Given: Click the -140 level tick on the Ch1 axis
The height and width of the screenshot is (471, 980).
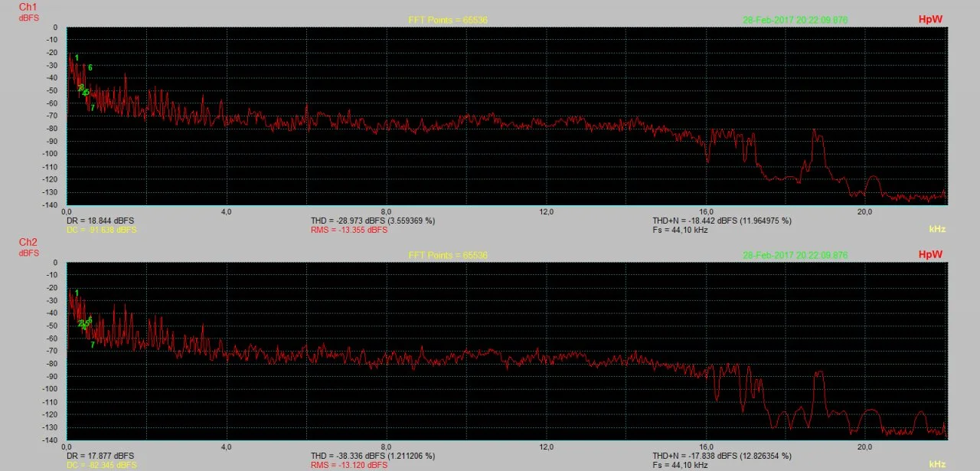Looking at the screenshot, I should tap(51, 204).
